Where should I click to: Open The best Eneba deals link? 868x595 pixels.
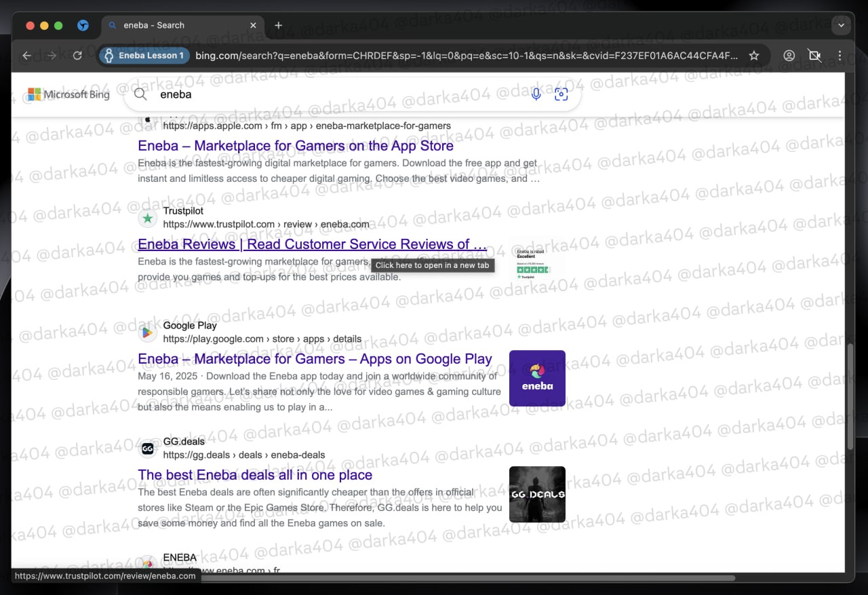click(255, 475)
